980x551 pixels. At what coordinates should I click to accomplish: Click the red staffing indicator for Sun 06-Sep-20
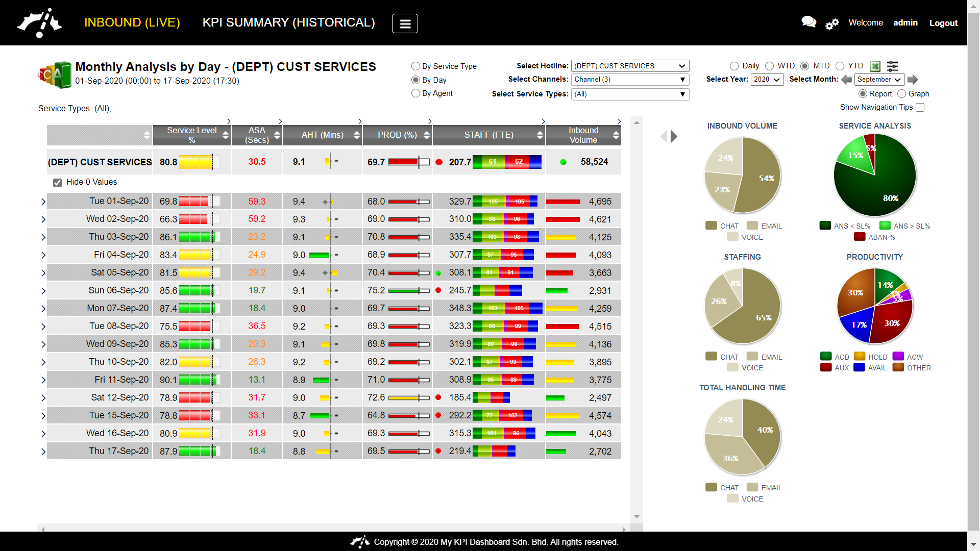438,290
